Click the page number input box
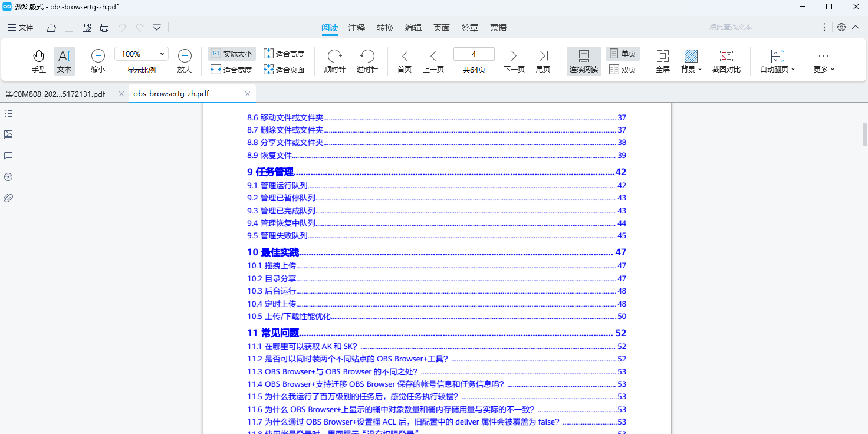 point(474,54)
